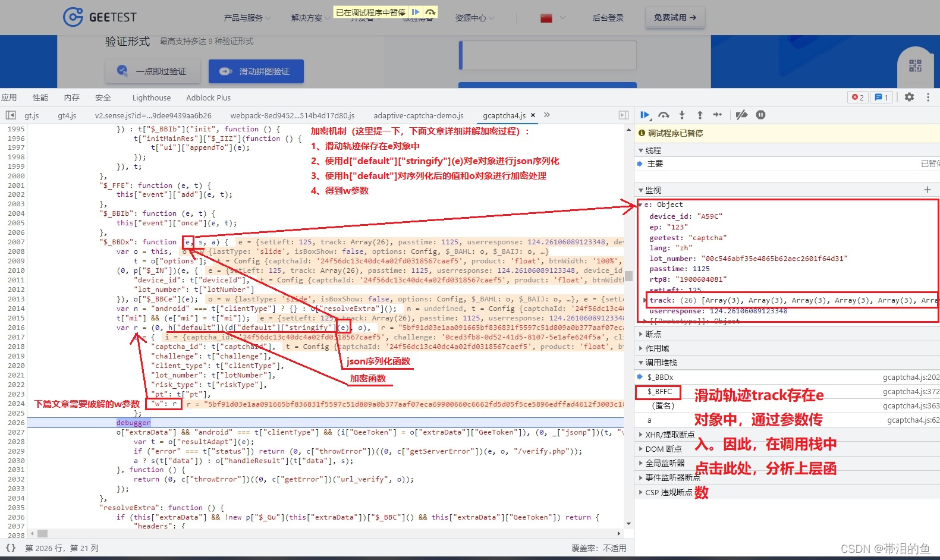Switch to the 安全 panel

click(103, 97)
